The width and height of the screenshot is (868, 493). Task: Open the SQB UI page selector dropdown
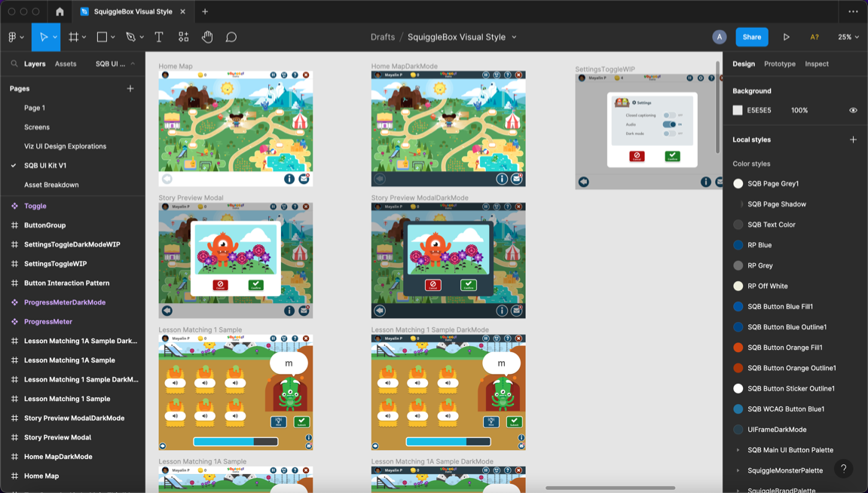pyautogui.click(x=115, y=64)
